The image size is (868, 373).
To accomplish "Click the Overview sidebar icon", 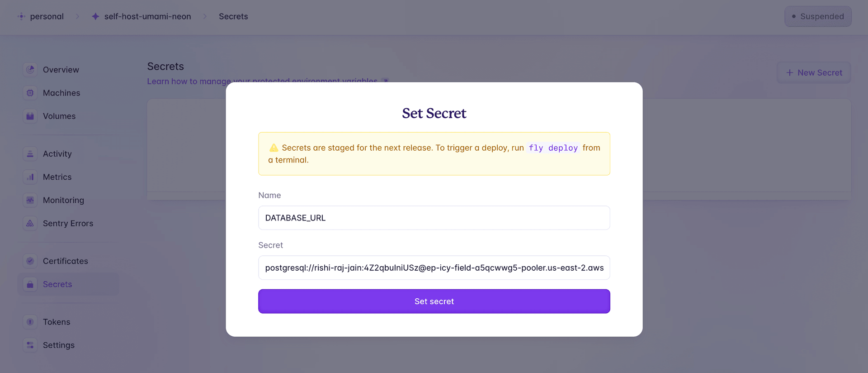I will pyautogui.click(x=30, y=70).
